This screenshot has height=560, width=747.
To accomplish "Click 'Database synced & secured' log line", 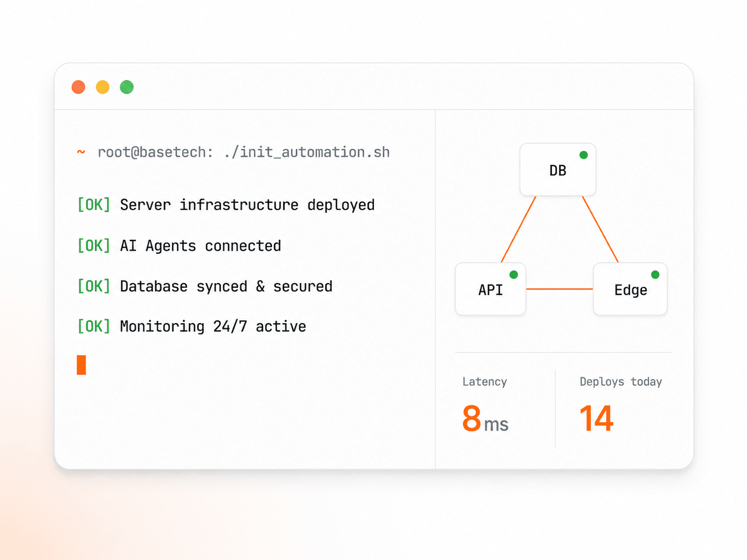I will pyautogui.click(x=226, y=286).
